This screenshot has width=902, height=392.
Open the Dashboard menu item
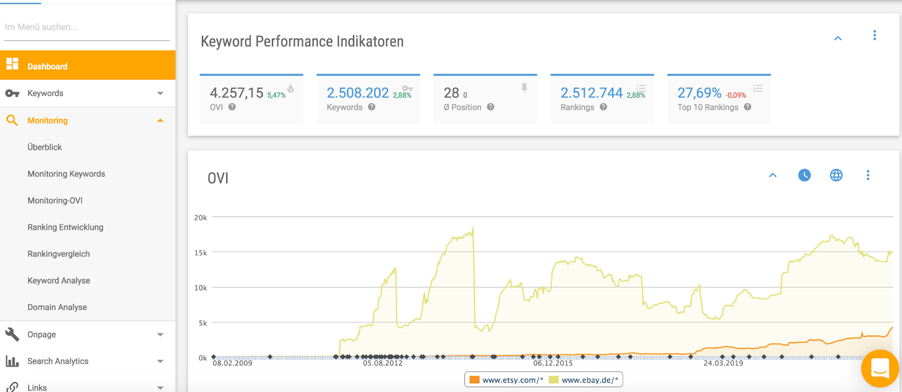coord(87,66)
